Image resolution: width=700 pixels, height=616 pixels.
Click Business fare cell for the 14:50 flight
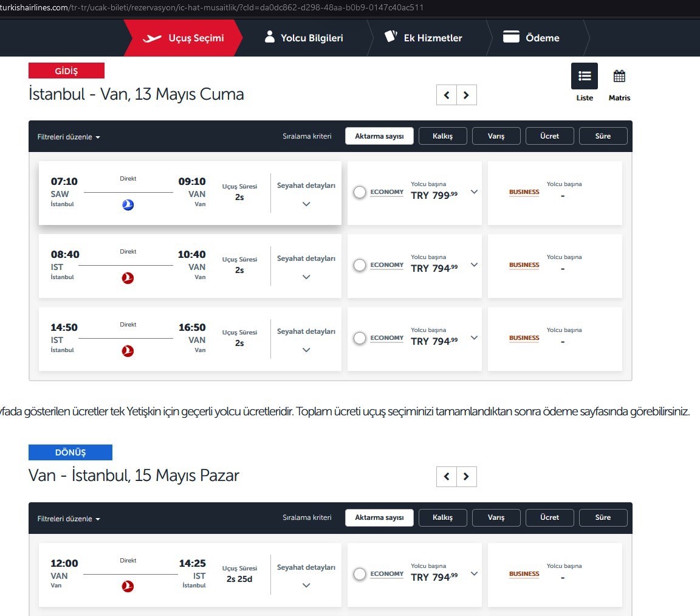pyautogui.click(x=555, y=339)
